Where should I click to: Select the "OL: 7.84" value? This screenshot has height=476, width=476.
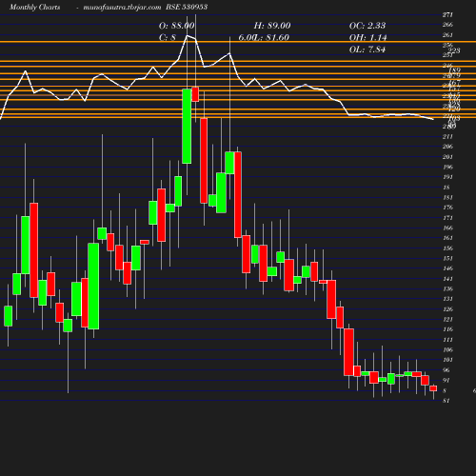367,50
